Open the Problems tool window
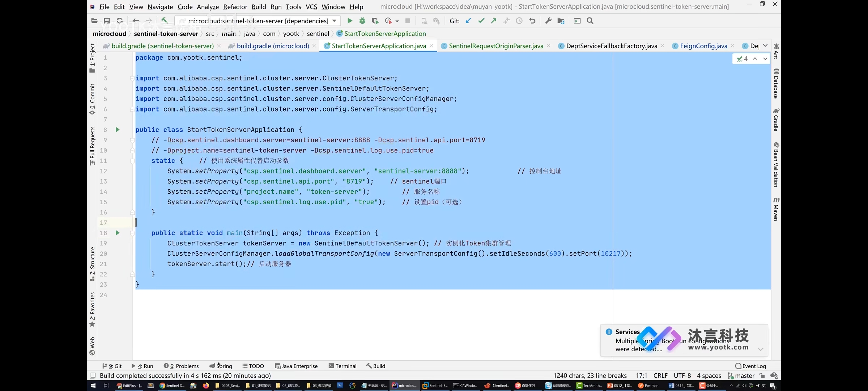 click(181, 366)
